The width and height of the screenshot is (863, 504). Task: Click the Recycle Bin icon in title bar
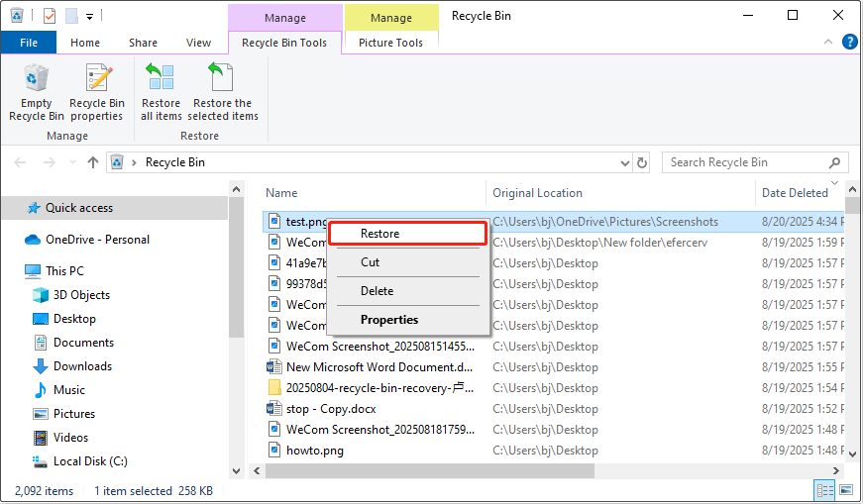point(17,16)
